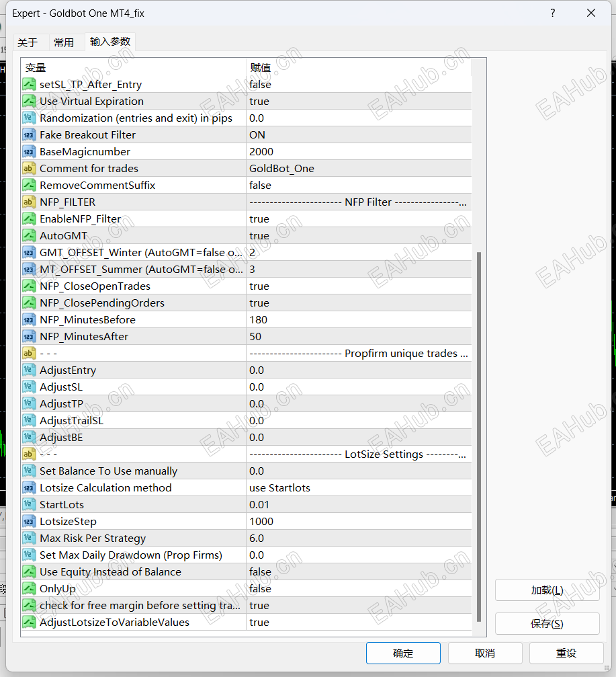
Task: Click the NFP_CloseOpenTrades row icon
Action: coord(29,286)
